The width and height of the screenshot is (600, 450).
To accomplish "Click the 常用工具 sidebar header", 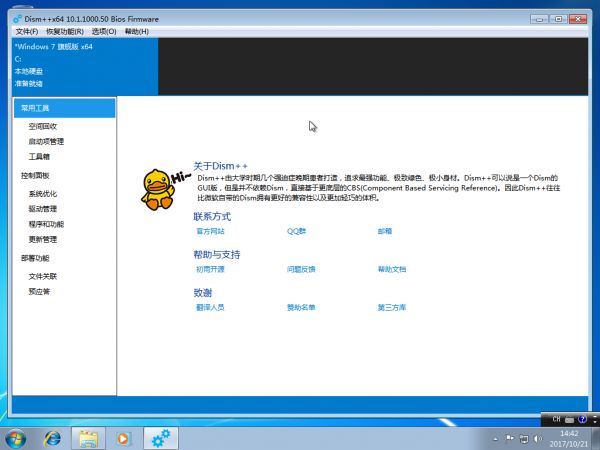I will [64, 108].
